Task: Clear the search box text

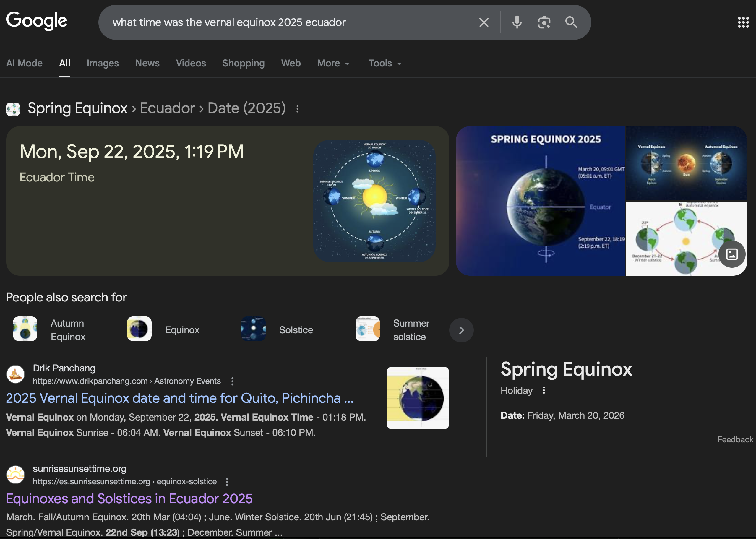Action: pos(484,22)
